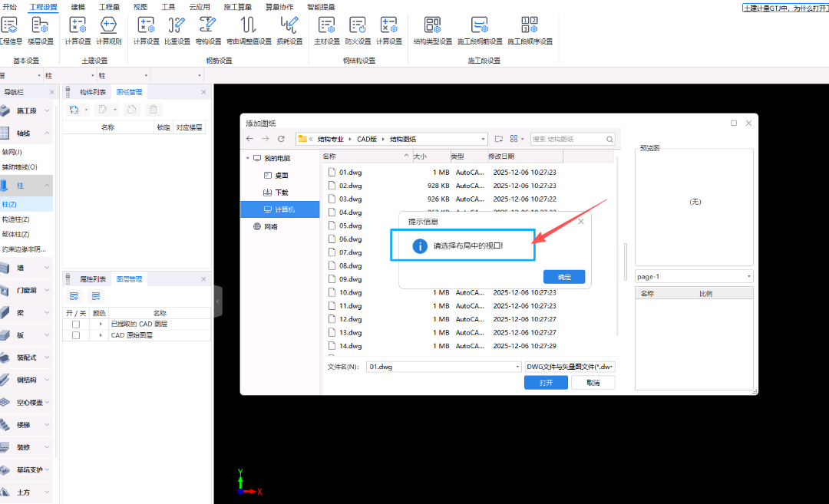Expand 梁 navigation group
The height and width of the screenshot is (504, 829).
(x=47, y=313)
